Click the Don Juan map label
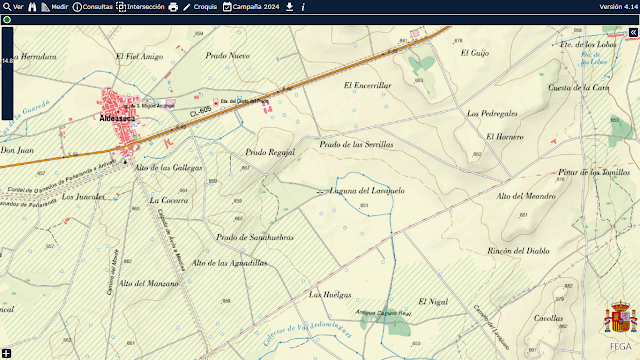640x360 pixels. [x=17, y=150]
